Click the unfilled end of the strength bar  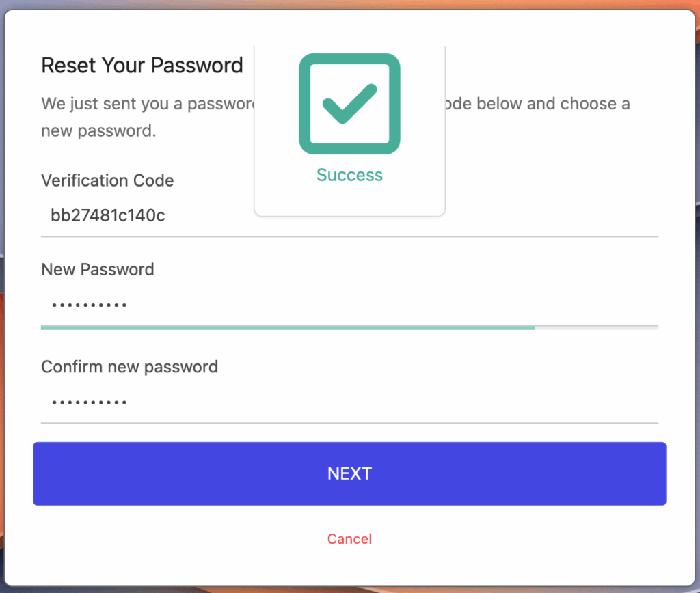pos(596,328)
